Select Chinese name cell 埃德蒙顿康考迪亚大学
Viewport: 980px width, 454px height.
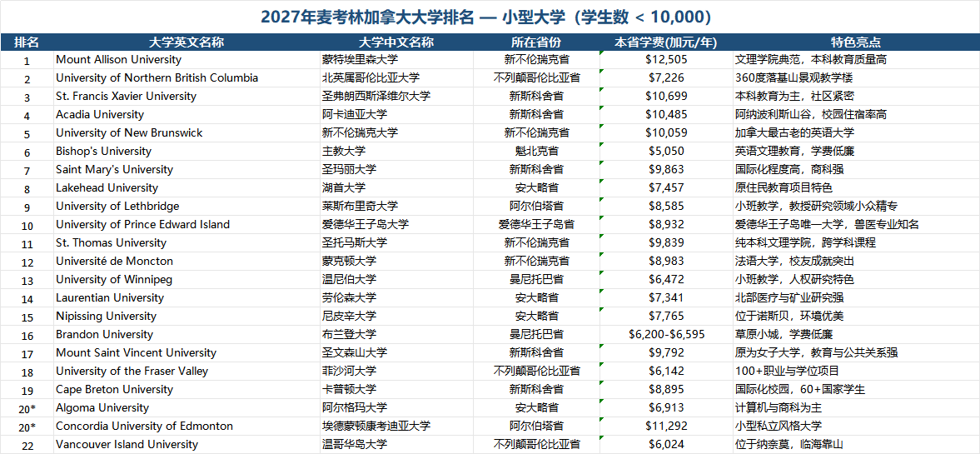click(x=396, y=426)
